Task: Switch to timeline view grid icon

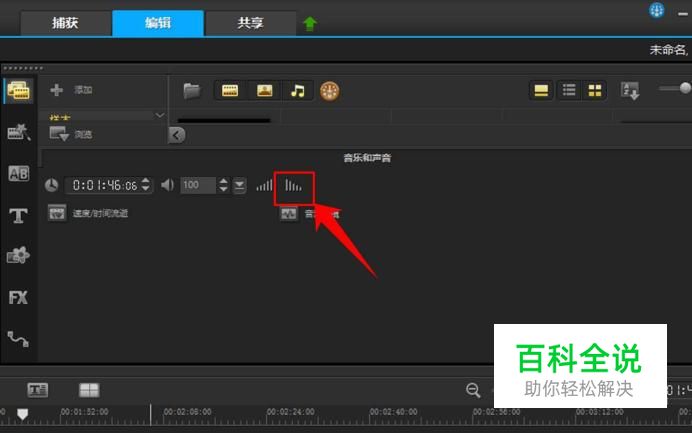Action: 89,390
